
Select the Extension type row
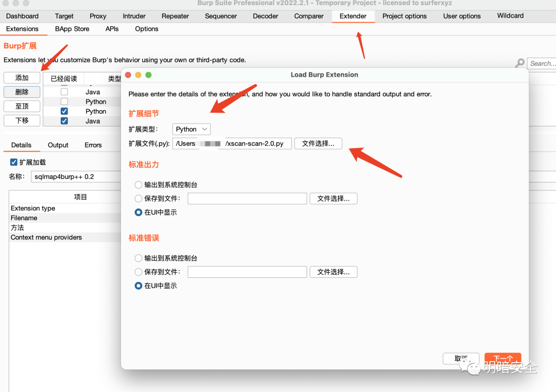(65, 208)
